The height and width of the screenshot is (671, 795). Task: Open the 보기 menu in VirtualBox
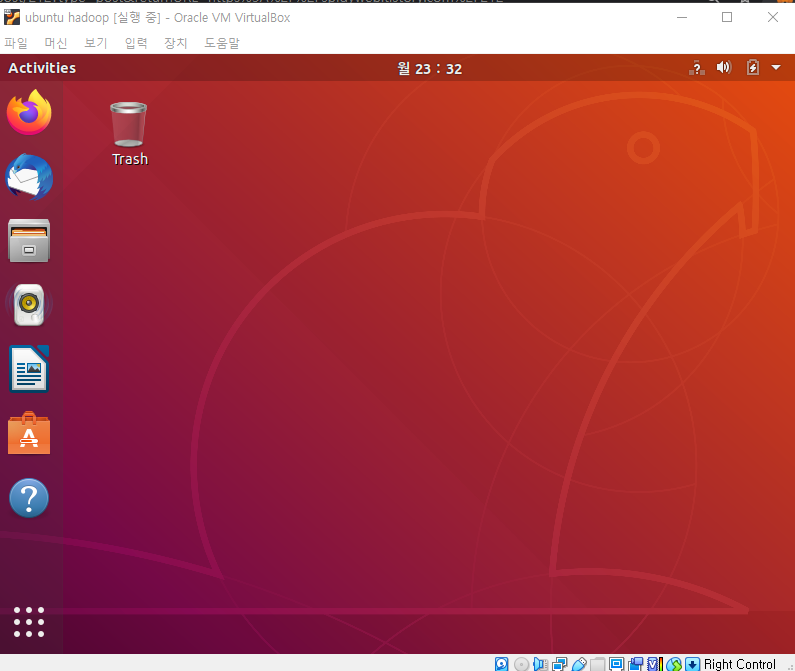(x=96, y=43)
